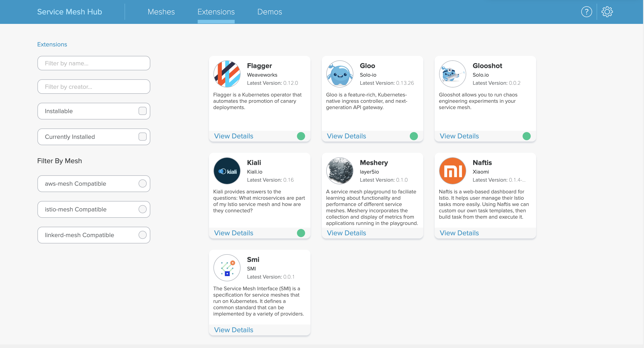The image size is (644, 348).
Task: Switch to the Meshes tab
Action: 161,12
